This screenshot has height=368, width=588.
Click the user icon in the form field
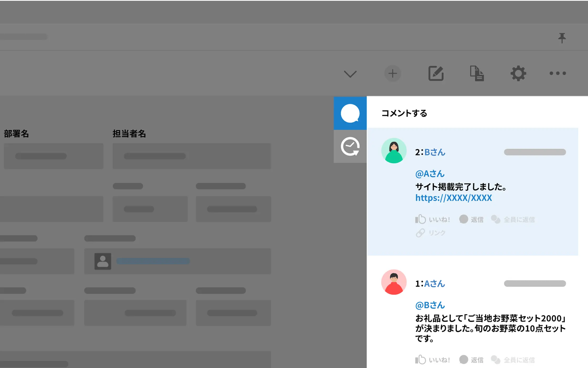[103, 261]
